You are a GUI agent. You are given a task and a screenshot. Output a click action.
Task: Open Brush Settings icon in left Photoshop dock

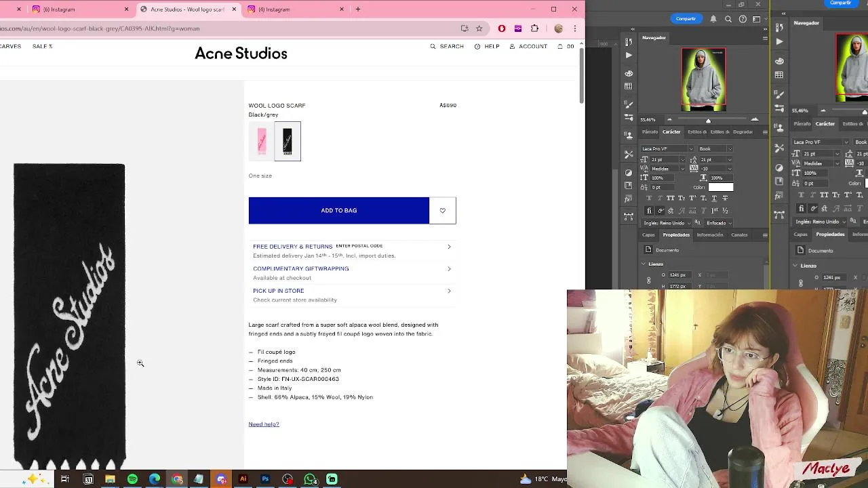(629, 104)
